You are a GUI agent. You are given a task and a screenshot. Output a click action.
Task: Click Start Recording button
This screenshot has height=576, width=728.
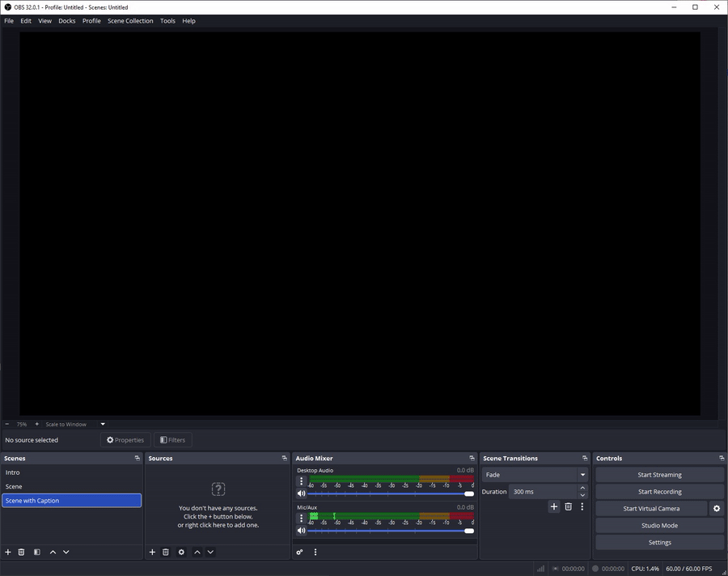pos(659,491)
